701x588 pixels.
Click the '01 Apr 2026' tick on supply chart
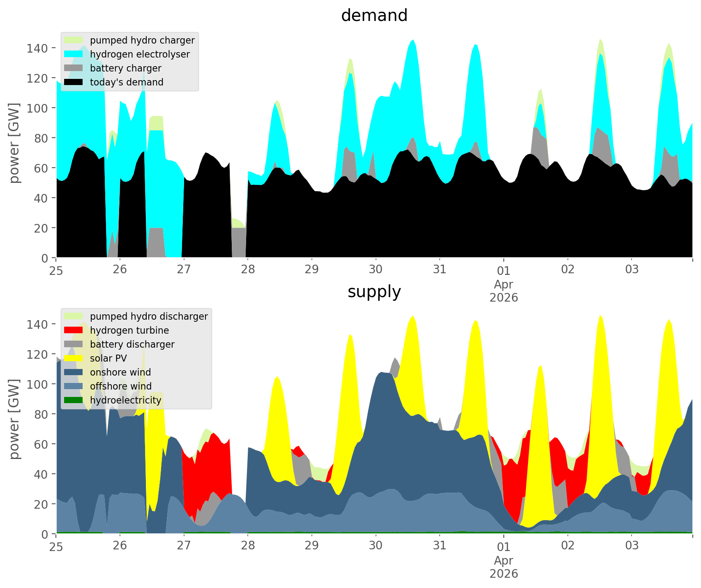click(x=503, y=560)
